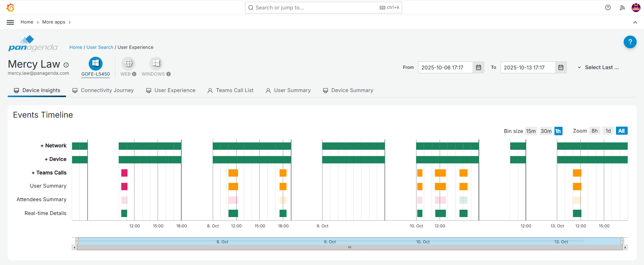
Task: Set bin size to 15m
Action: [531, 131]
